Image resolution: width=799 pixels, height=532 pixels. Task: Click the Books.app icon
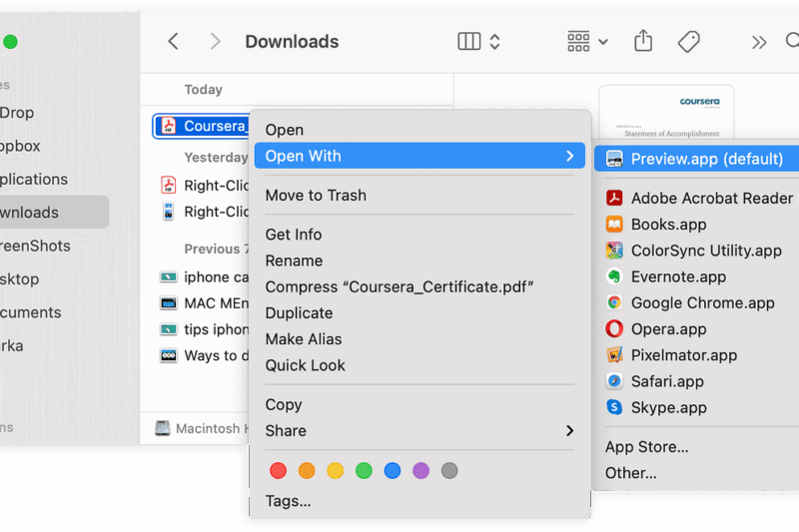tap(614, 224)
